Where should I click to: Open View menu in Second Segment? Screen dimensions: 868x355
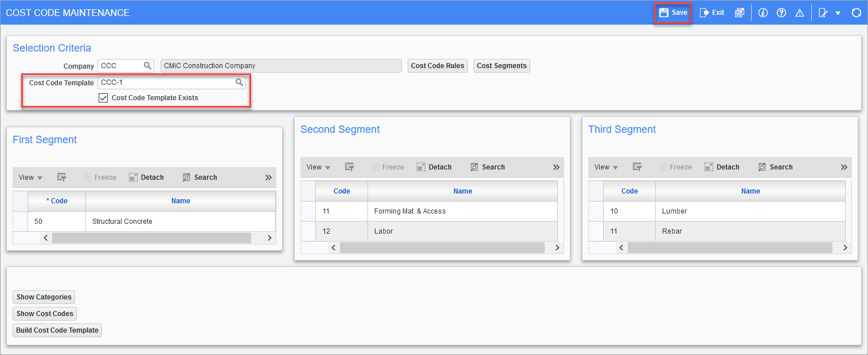click(318, 167)
